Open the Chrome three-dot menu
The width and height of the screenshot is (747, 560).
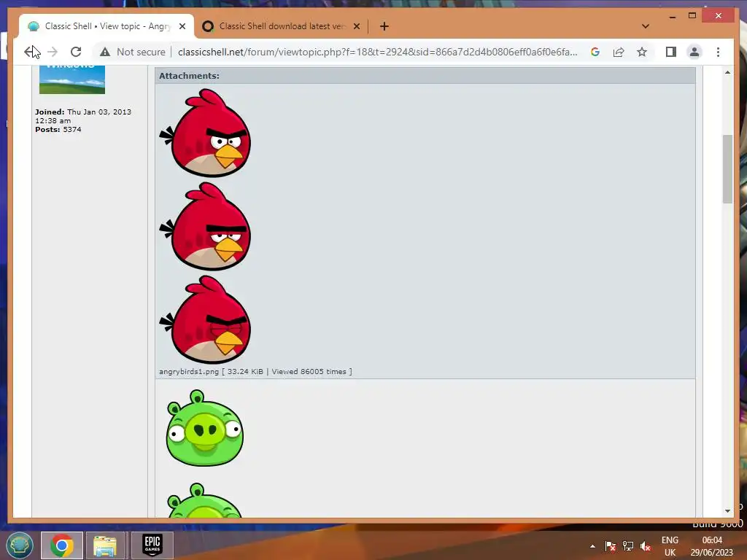pyautogui.click(x=718, y=52)
